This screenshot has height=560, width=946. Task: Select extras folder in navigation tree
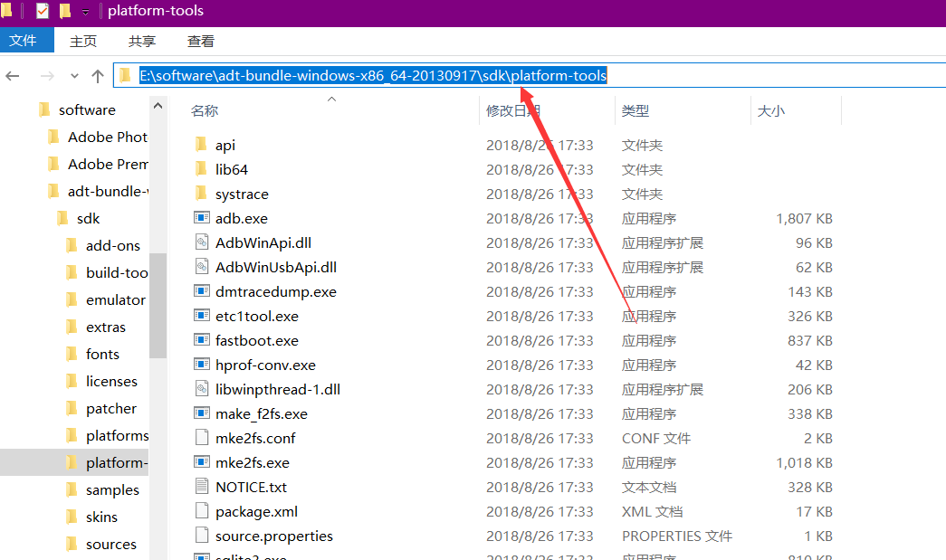point(106,327)
